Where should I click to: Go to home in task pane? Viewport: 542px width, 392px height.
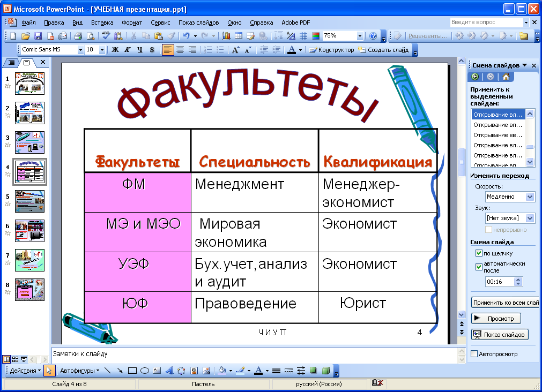[x=506, y=77]
